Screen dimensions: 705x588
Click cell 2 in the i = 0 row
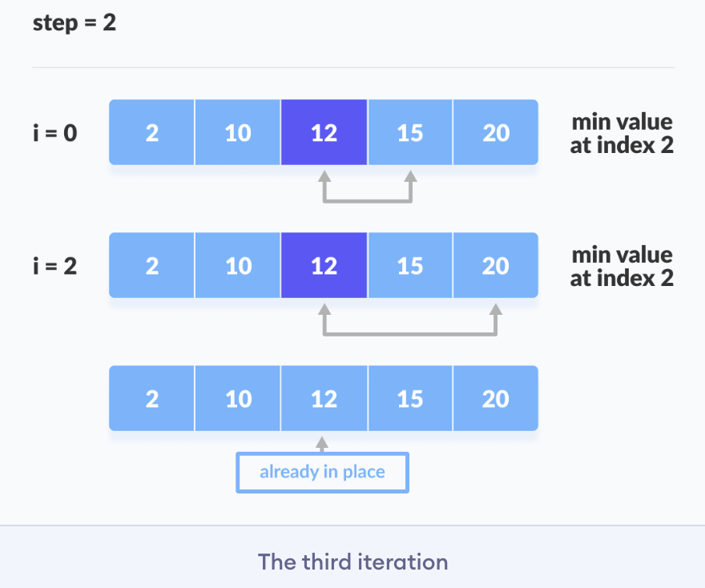pyautogui.click(x=152, y=132)
